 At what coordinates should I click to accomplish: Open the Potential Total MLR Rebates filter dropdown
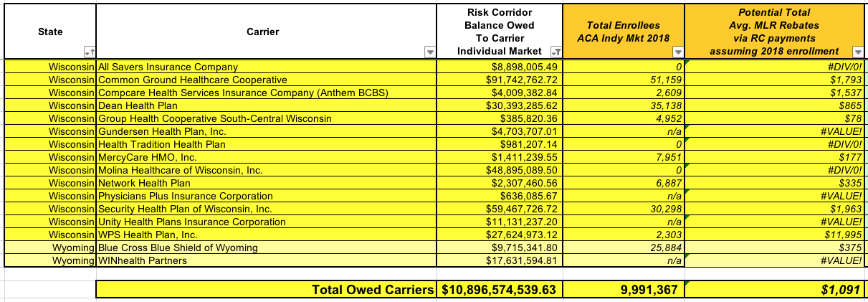click(x=857, y=52)
